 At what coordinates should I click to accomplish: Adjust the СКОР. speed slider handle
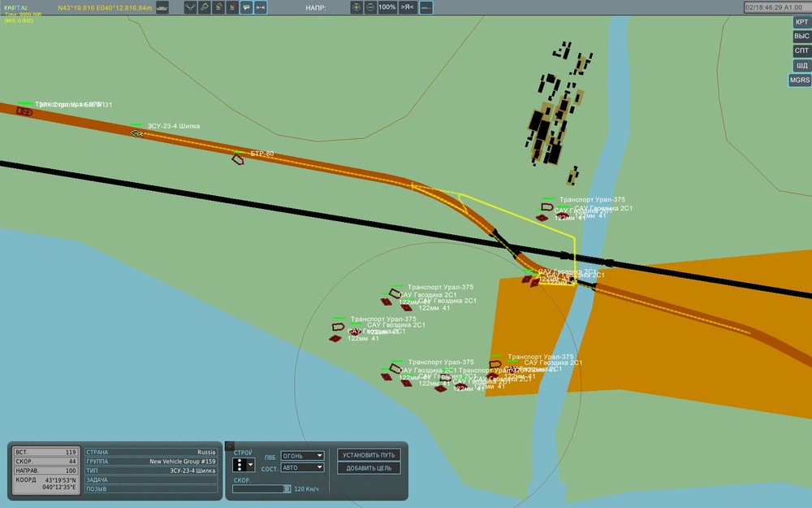click(287, 488)
